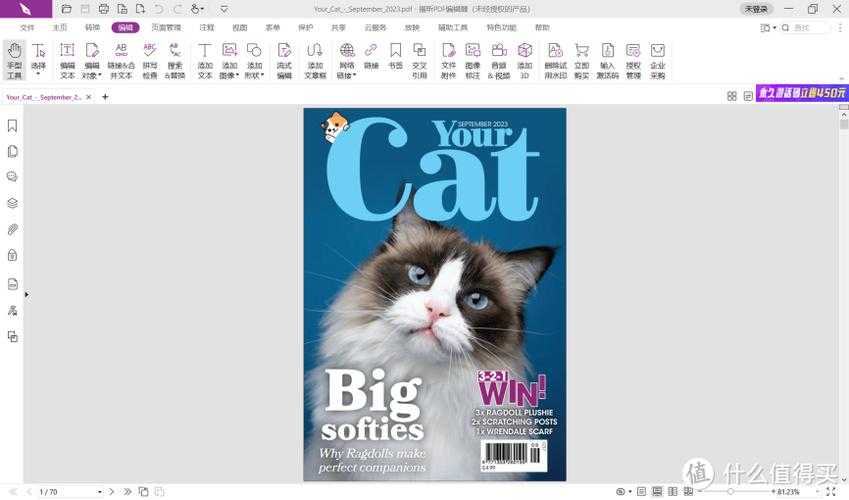
Task: Choose the Add Text tool
Action: [205, 60]
